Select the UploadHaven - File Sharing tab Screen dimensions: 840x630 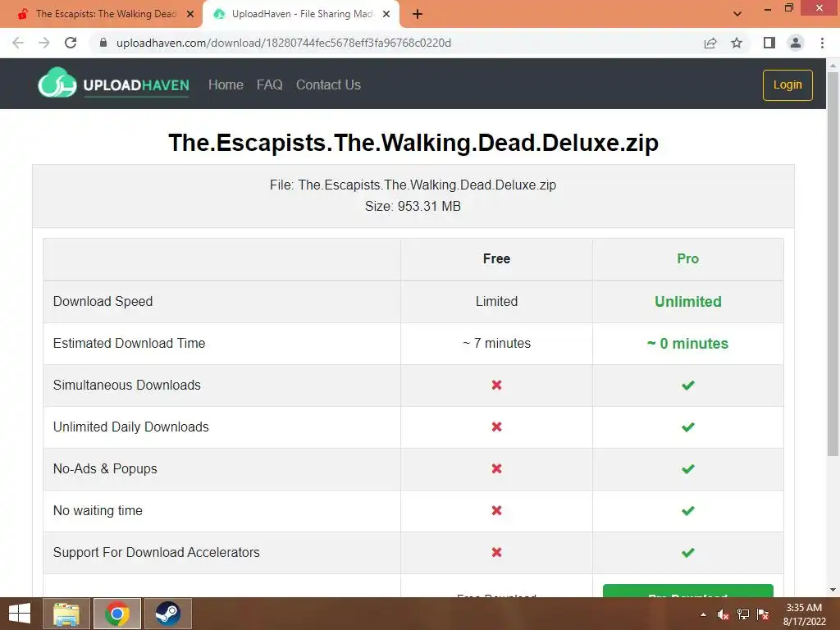[302, 14]
